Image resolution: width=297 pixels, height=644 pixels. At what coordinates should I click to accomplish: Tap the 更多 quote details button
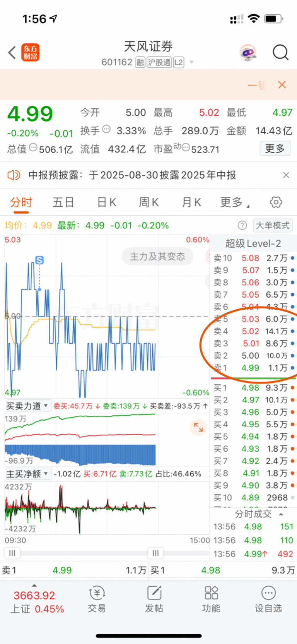(275, 148)
